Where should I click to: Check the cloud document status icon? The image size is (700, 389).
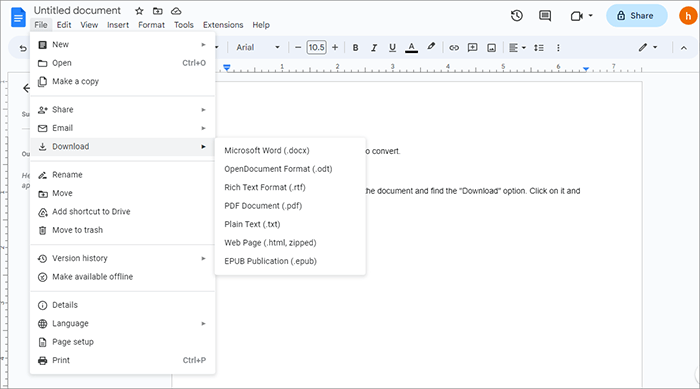(176, 11)
